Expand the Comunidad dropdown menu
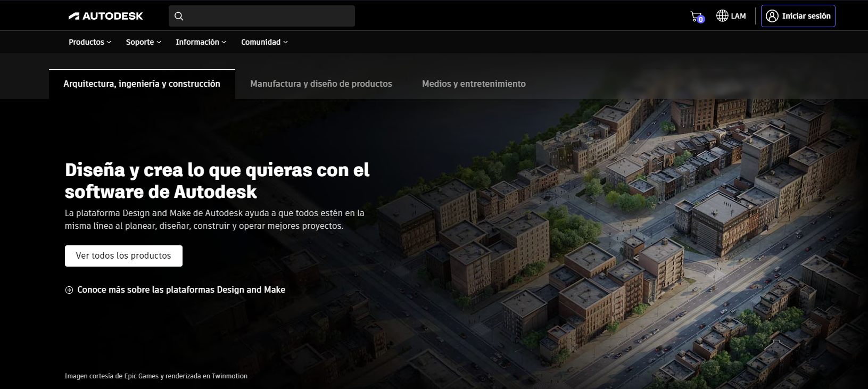The width and height of the screenshot is (868, 389). pos(264,42)
